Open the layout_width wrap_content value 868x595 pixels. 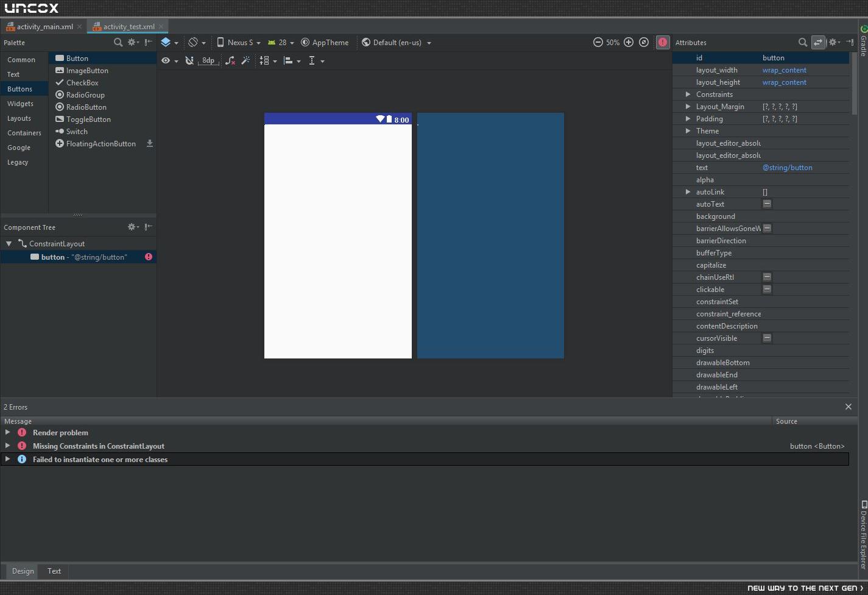[784, 70]
